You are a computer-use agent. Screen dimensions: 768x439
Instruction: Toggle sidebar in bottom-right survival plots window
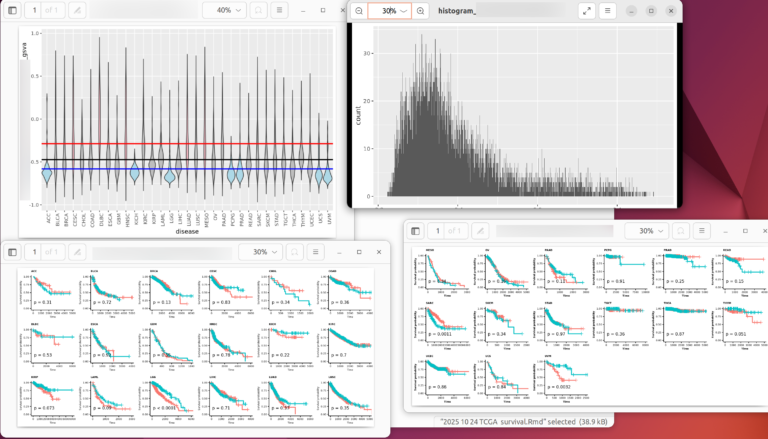[416, 230]
